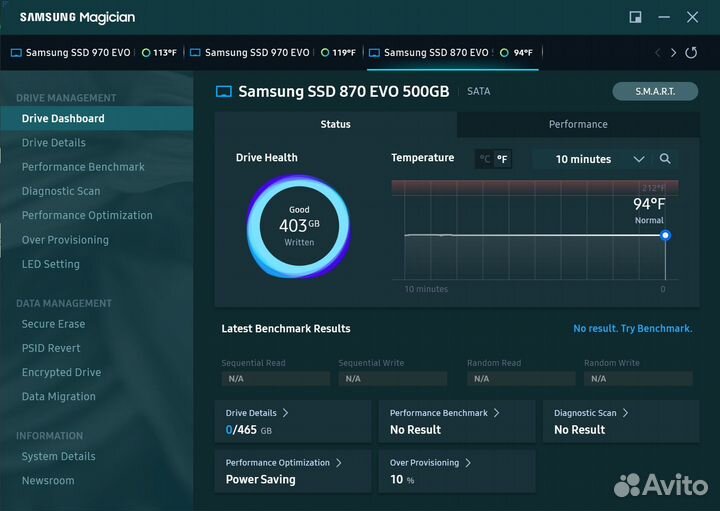Screen dimensions: 720x511
Task: Open Encrypted Drive in sidebar
Action: (x=62, y=372)
